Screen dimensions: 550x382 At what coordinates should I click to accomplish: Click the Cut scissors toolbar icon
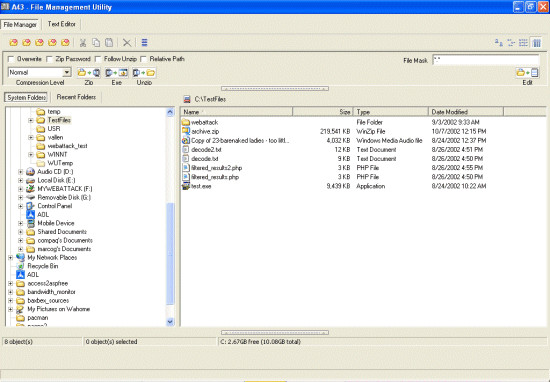[x=83, y=43]
